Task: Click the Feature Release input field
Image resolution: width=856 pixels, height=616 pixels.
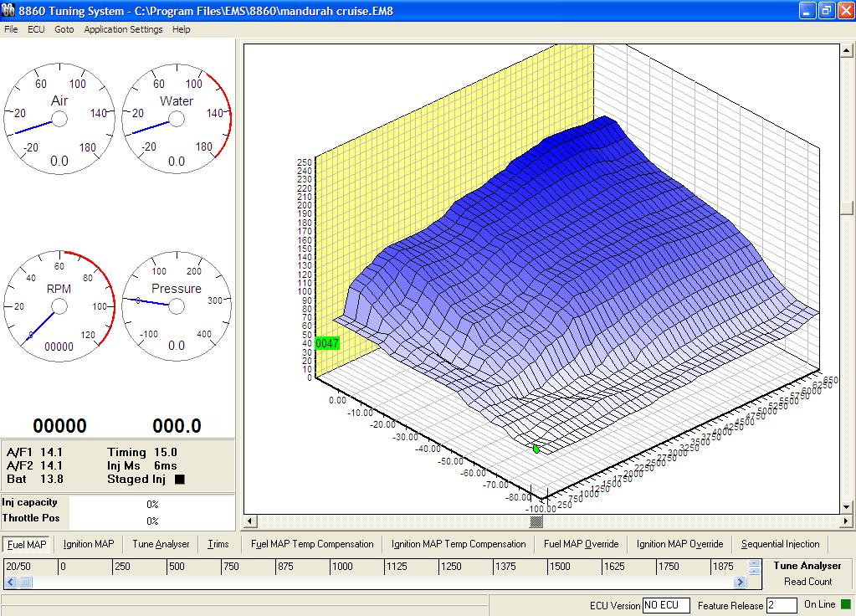Action: (x=782, y=605)
